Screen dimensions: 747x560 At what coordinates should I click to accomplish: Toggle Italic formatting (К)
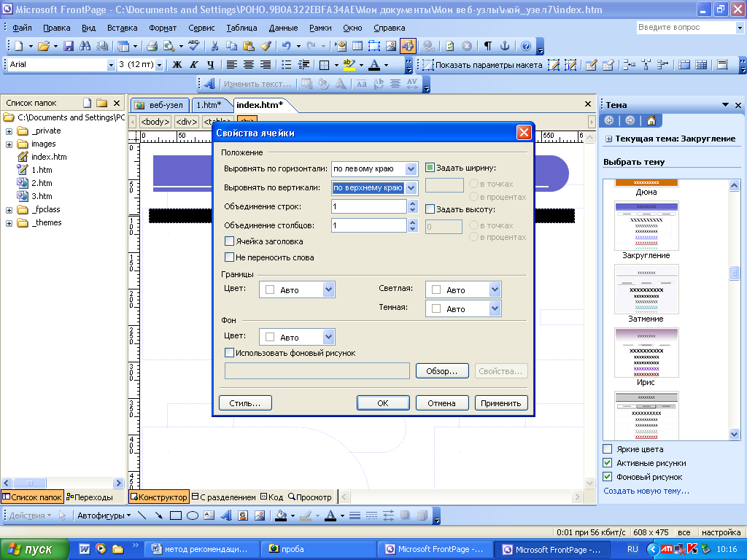click(194, 65)
